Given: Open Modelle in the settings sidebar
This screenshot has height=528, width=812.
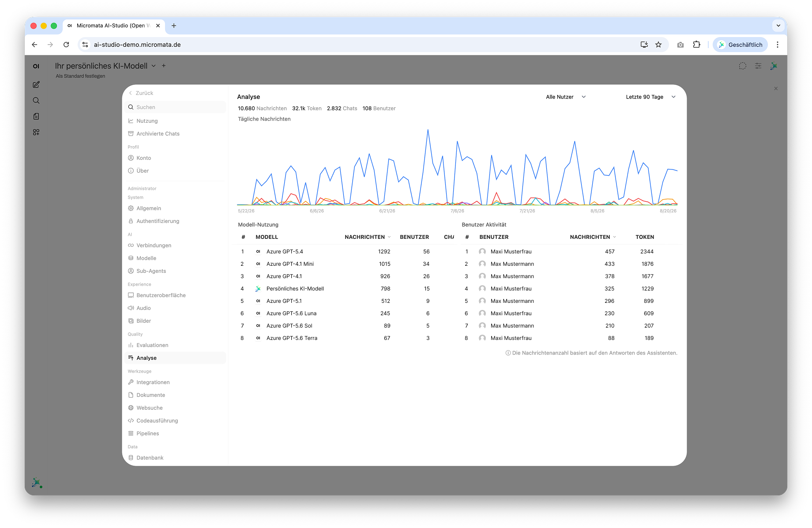Looking at the screenshot, I should [175, 258].
